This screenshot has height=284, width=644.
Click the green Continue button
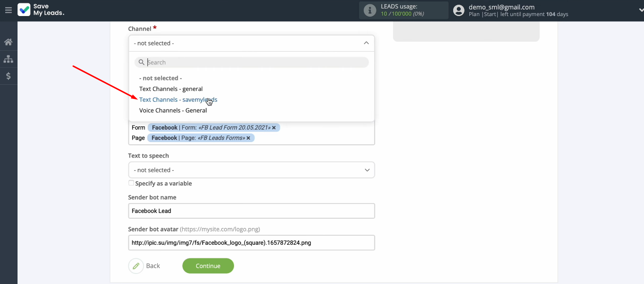(x=208, y=266)
